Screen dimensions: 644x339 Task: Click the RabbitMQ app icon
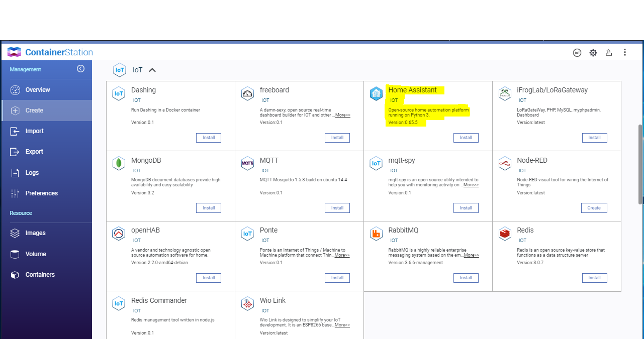click(x=376, y=234)
